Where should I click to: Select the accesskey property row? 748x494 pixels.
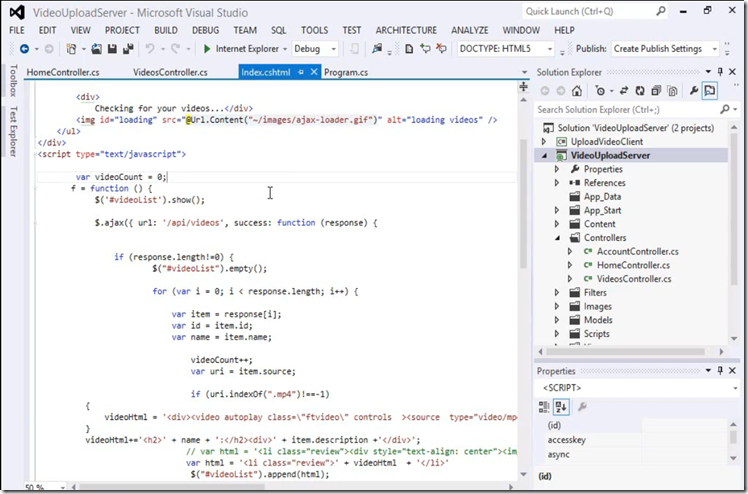pyautogui.click(x=638, y=440)
